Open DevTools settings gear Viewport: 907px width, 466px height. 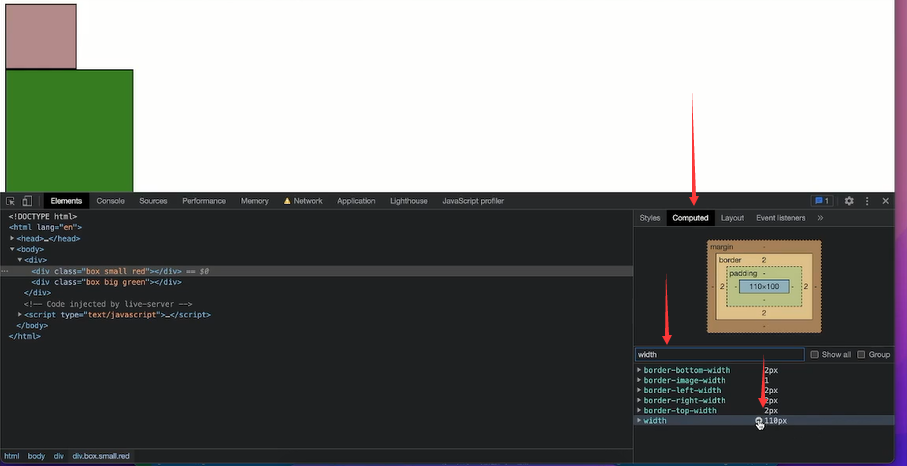(x=849, y=201)
